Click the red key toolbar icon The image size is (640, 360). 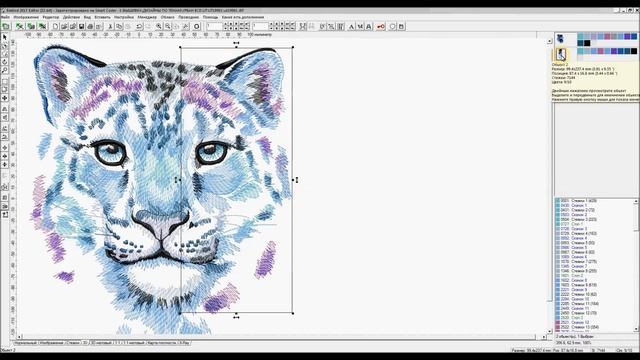pos(380,27)
